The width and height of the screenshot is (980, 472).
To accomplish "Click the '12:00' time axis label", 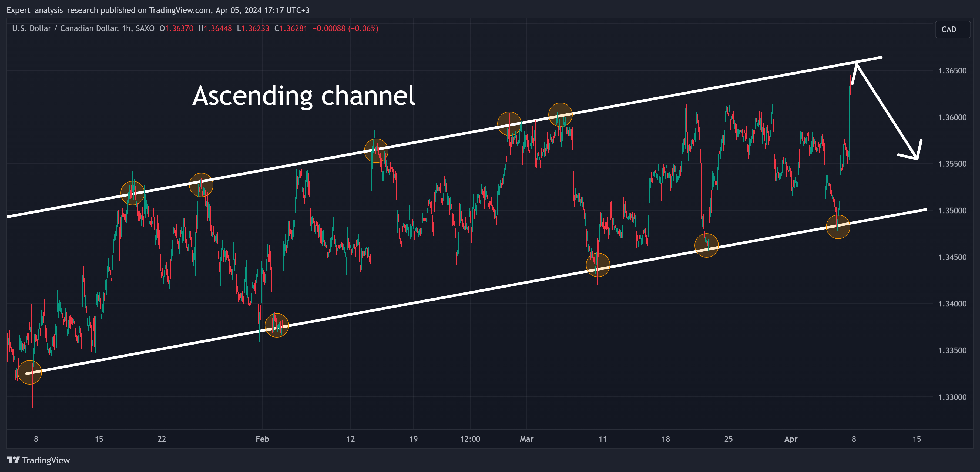I will pyautogui.click(x=470, y=439).
